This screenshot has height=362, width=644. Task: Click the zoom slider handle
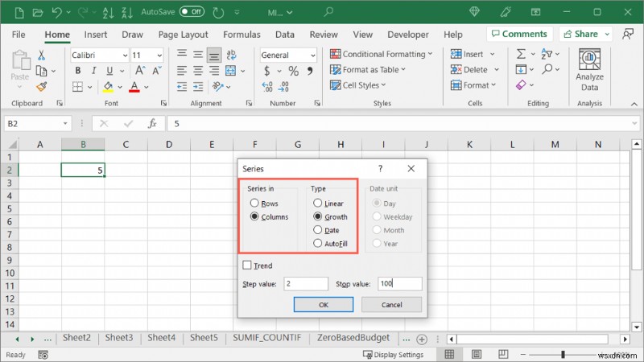[x=563, y=354]
